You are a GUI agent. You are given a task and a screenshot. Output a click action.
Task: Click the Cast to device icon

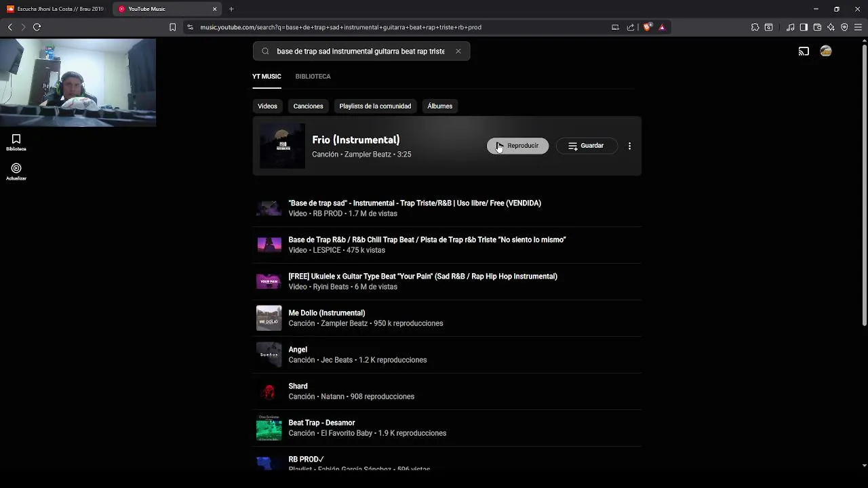tap(804, 52)
